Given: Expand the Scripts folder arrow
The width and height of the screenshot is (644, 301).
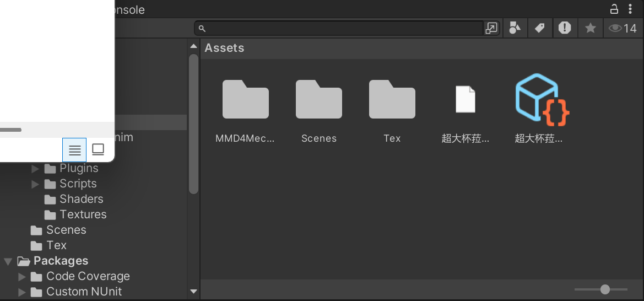Looking at the screenshot, I should click(35, 184).
